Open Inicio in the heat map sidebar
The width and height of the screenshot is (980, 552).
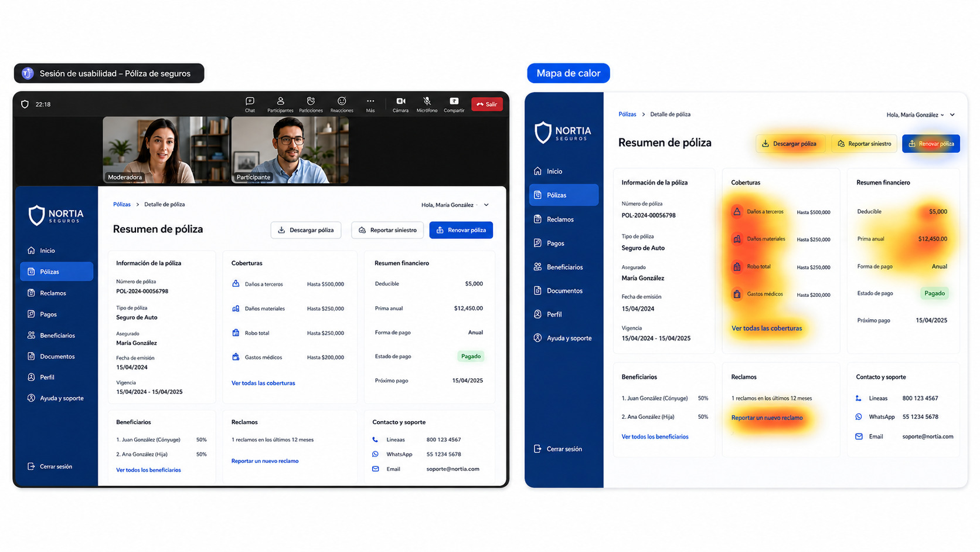[564, 171]
